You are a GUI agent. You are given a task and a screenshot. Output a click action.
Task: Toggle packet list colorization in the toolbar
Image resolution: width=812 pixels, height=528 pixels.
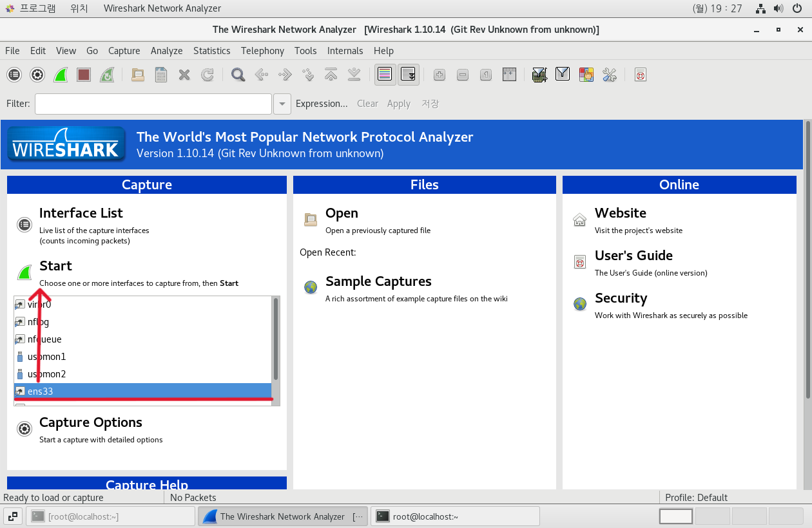point(385,75)
